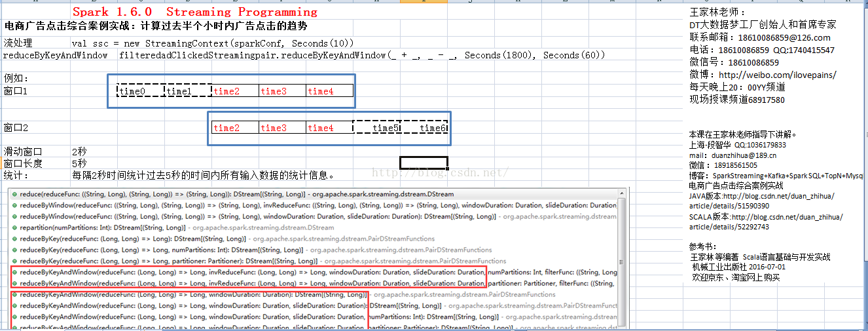The image size is (868, 331).
Task: Click the 每隔2秒时间统计 description sentence
Action: 204,175
